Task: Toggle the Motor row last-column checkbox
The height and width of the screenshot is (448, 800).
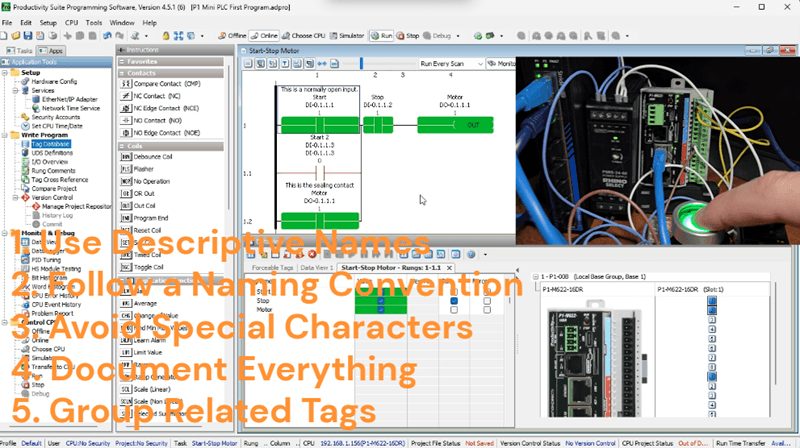Action: [x=487, y=310]
